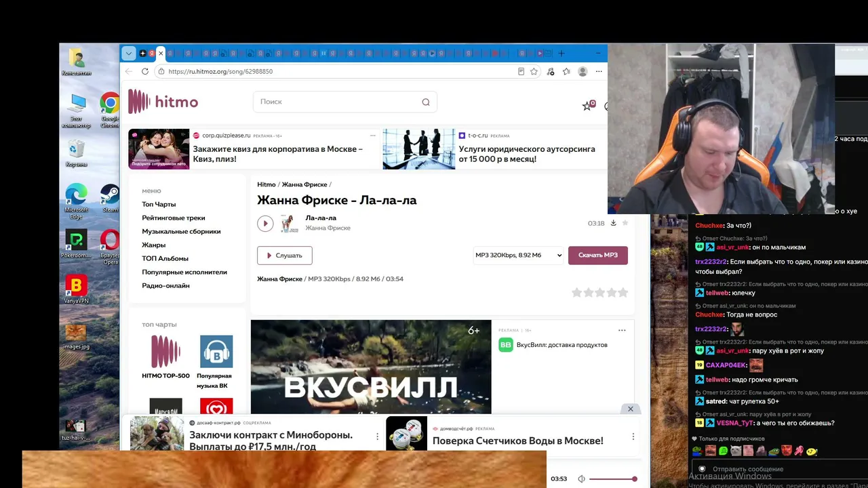Click the Жанна Фриске breadcrumb link
Screen dimensions: 868x488
304,184
